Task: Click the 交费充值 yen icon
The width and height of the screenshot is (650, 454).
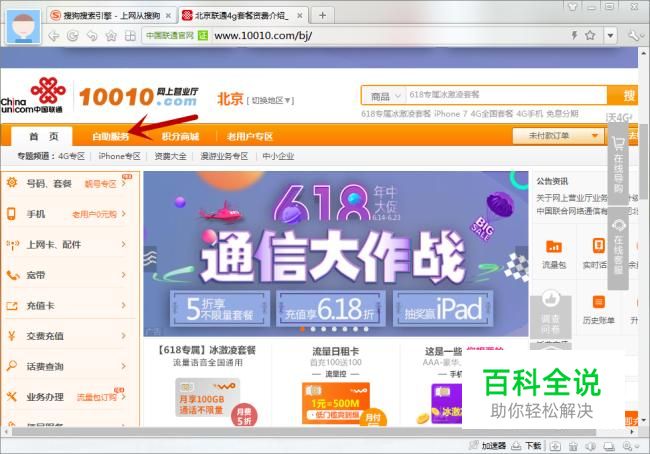Action: click(12, 336)
